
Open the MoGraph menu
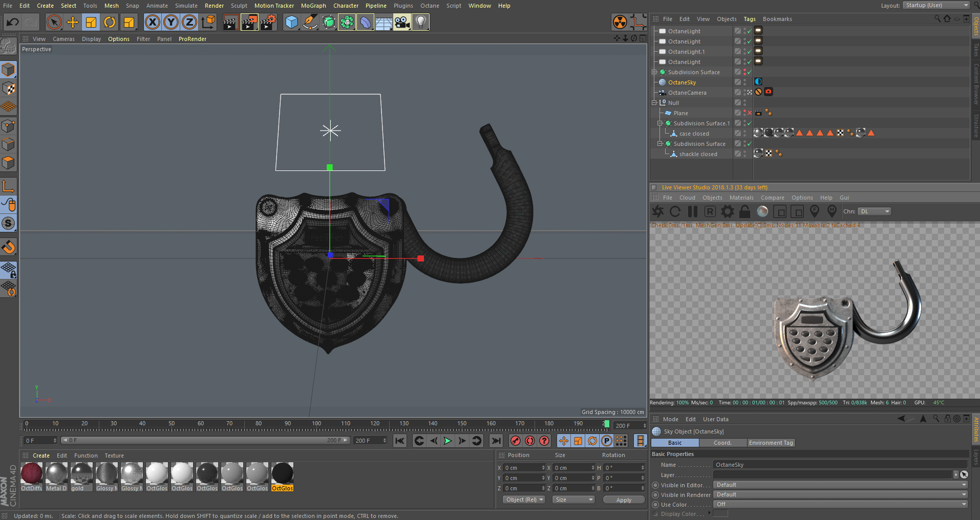point(313,6)
